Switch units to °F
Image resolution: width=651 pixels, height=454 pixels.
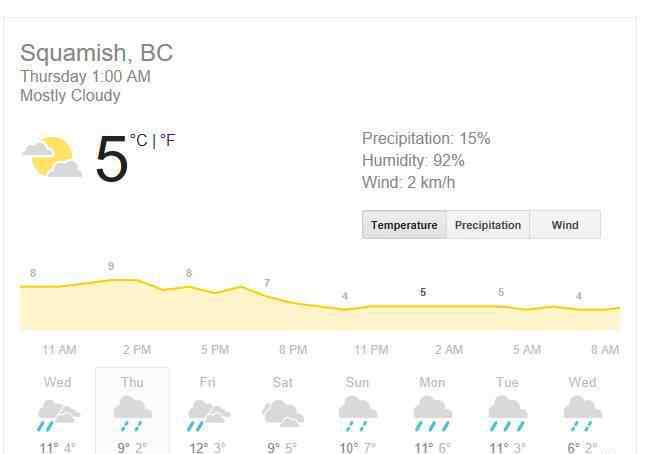pyautogui.click(x=168, y=140)
